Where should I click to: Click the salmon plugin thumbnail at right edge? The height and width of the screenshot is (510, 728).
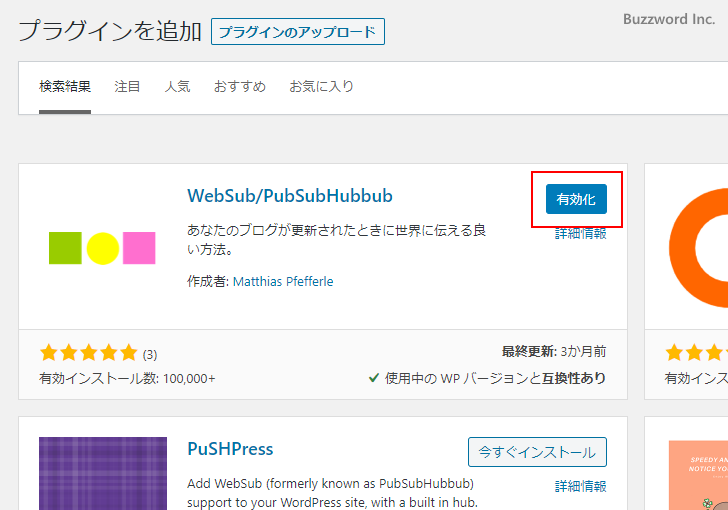(x=698, y=475)
